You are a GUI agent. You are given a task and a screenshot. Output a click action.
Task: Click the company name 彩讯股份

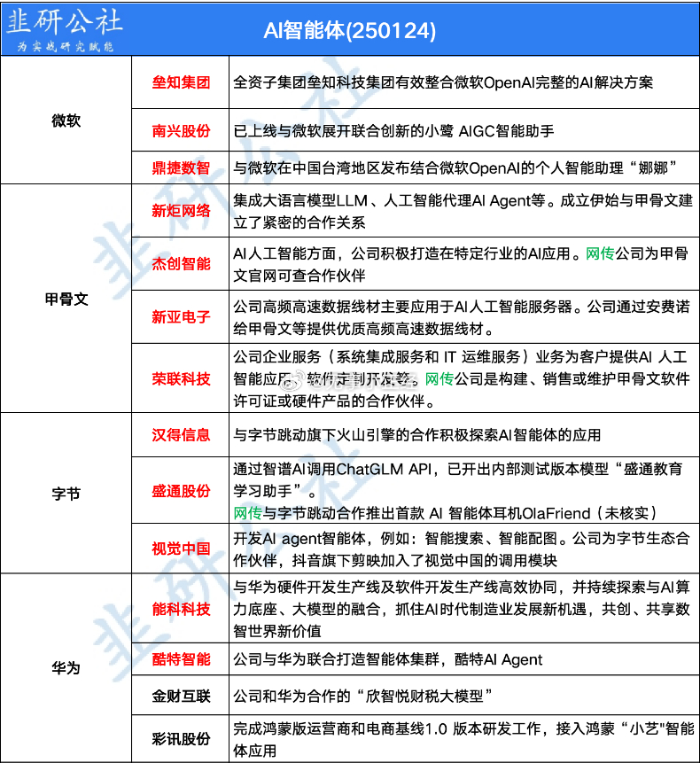tap(181, 739)
